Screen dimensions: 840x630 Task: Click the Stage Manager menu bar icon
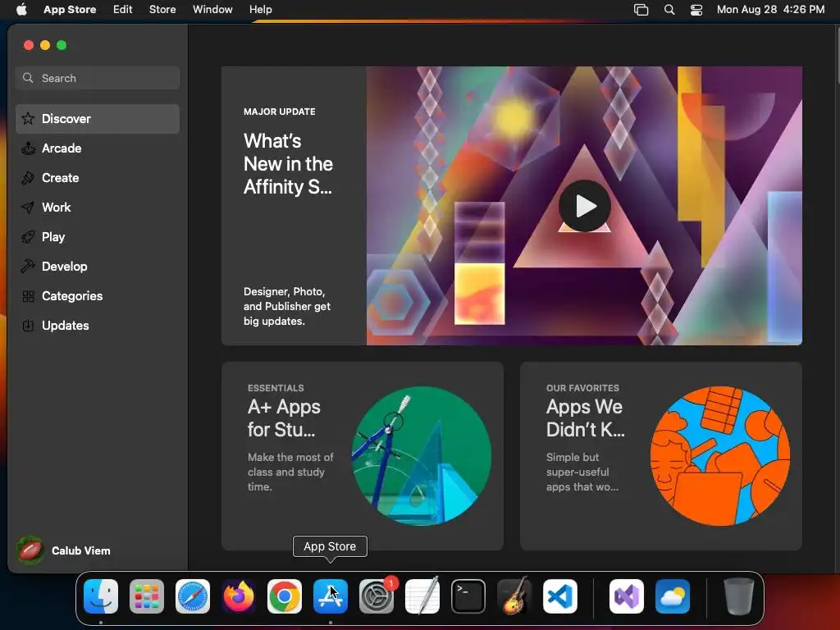pyautogui.click(x=641, y=10)
